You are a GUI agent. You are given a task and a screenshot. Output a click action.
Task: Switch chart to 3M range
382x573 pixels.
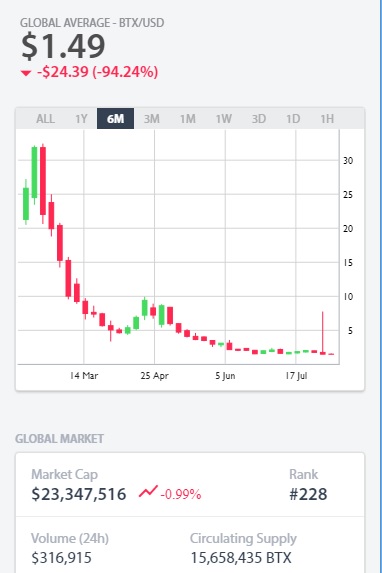[151, 119]
